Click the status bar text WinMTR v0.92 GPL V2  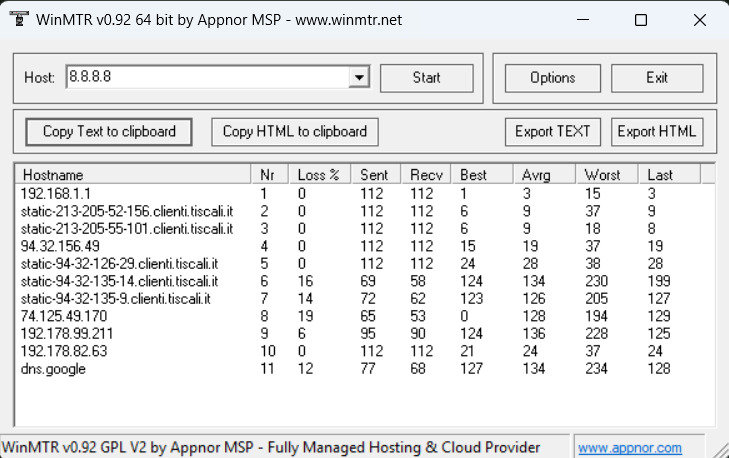(x=271, y=447)
